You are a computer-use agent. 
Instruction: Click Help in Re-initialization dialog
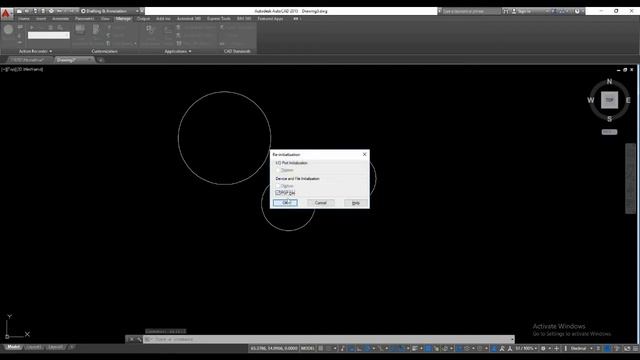[356, 203]
